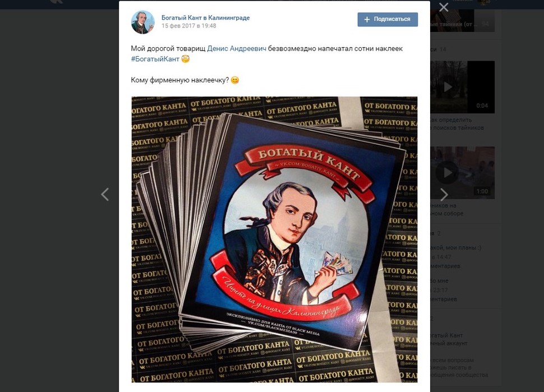
Task: Open the sticker stack photo
Action: 274,239
